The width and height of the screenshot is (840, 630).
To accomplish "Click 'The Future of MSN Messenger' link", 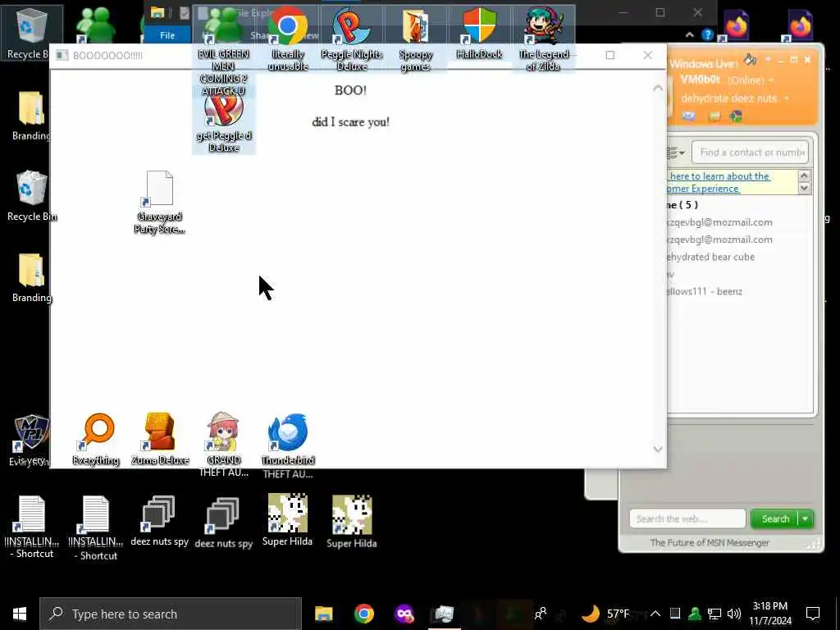I will [x=710, y=543].
